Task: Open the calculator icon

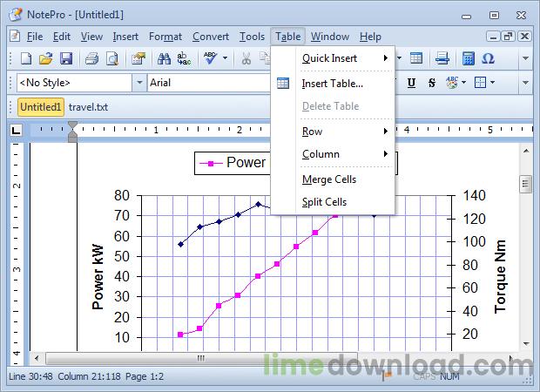Action: [x=469, y=58]
